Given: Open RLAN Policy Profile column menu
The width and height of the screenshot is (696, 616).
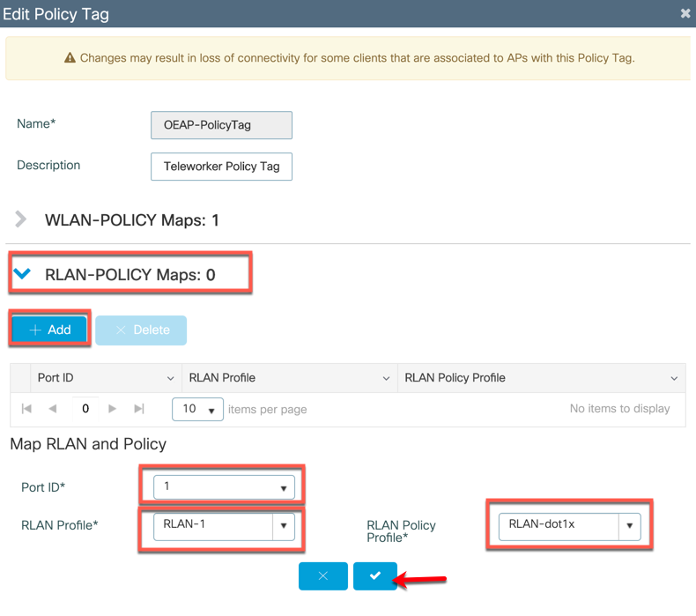Looking at the screenshot, I should [x=674, y=378].
